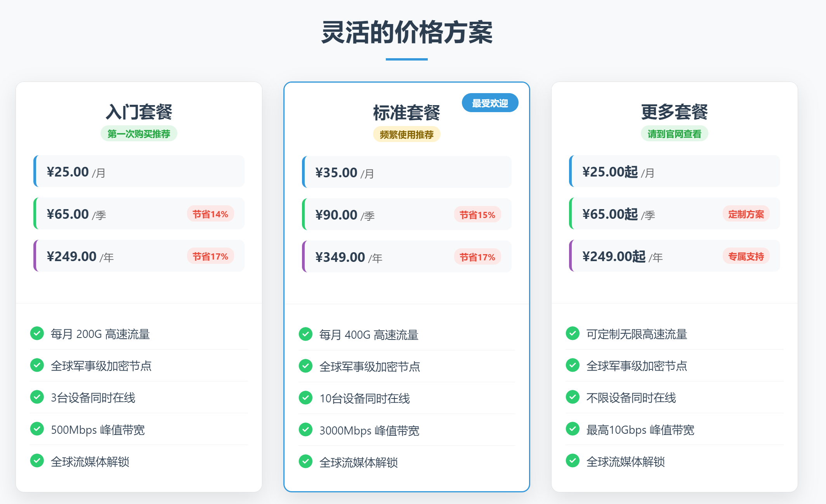Click the text 最高10Gbps 峰值带宽
Image resolution: width=826 pixels, height=504 pixels.
tap(640, 430)
